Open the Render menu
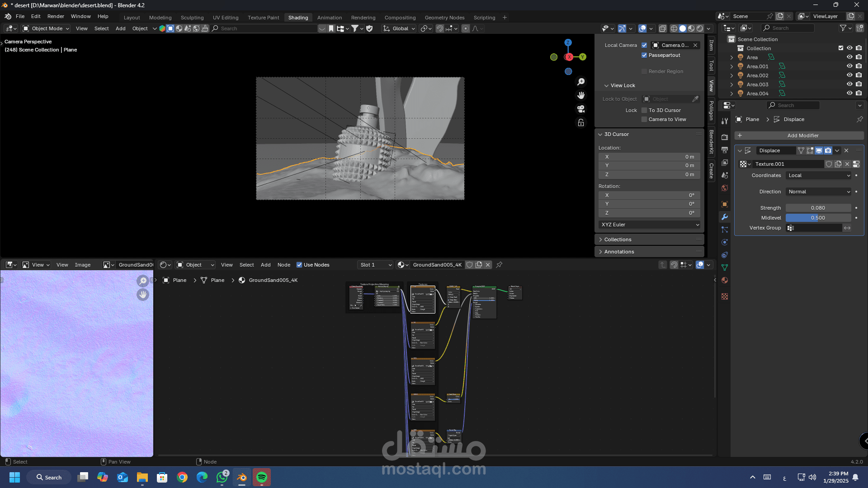Screen dimensions: 868x488 56,16
